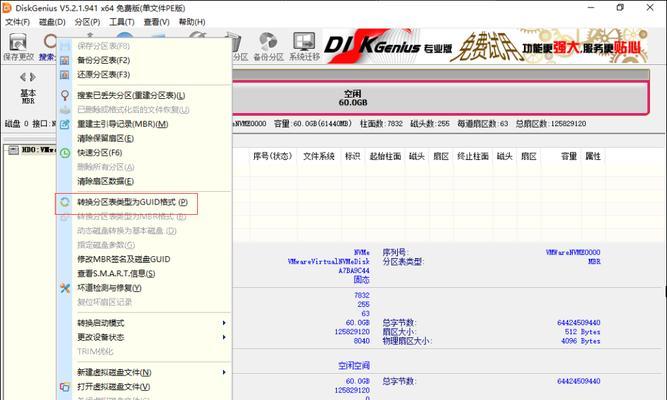The height and width of the screenshot is (400, 667).
Task: Click the HD0 disk icon in tree
Action: pos(14,150)
